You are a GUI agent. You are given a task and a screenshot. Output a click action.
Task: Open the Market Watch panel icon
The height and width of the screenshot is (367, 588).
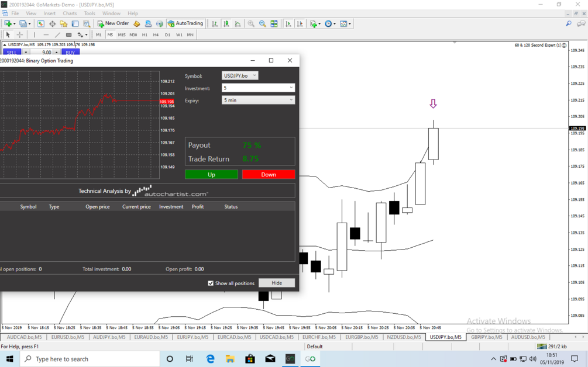click(x=41, y=23)
